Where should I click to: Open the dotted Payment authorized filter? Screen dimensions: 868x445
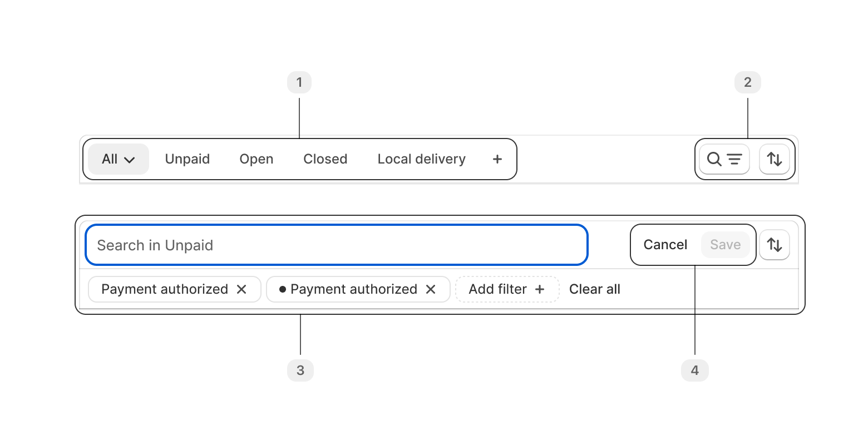348,289
